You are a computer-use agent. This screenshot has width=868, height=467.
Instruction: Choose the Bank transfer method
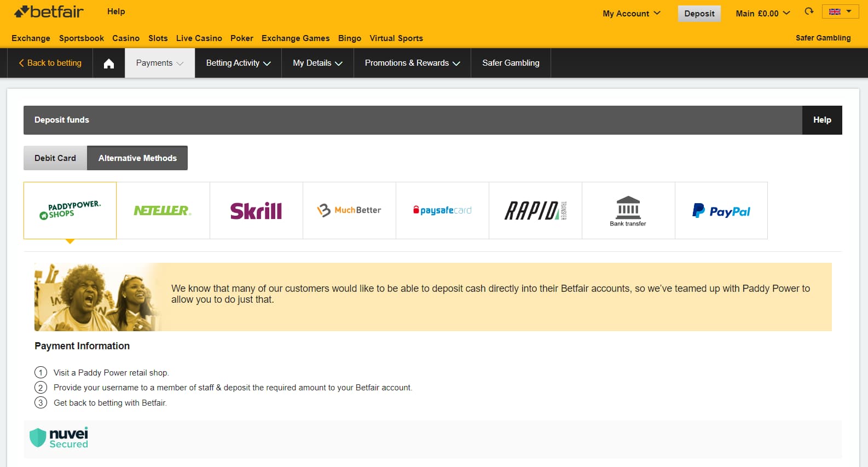628,210
